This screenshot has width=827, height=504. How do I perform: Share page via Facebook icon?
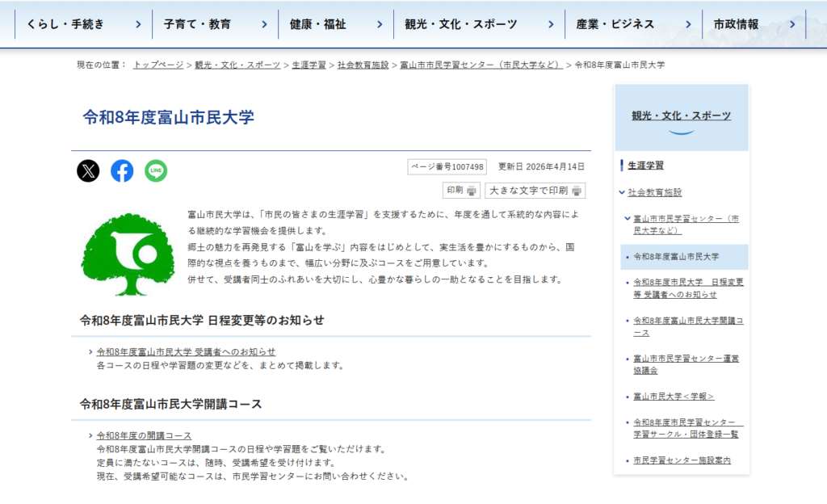pos(122,170)
